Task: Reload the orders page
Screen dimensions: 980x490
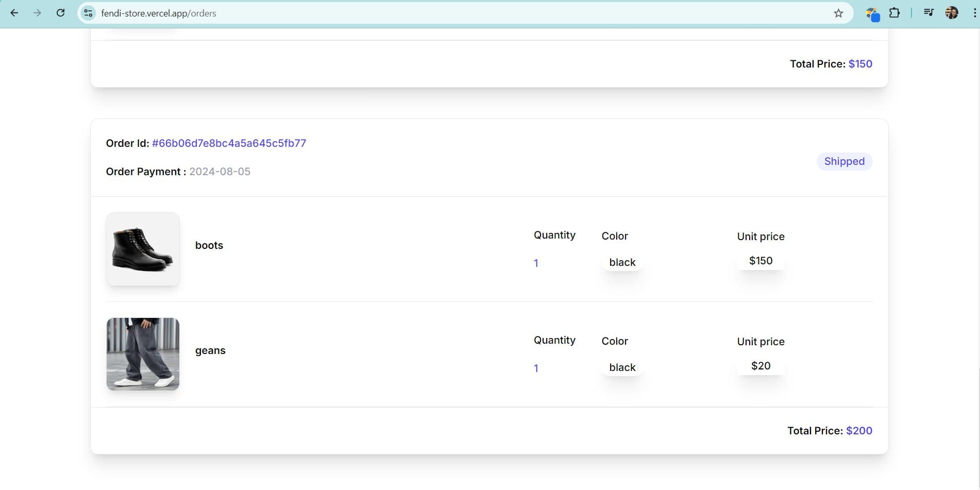Action: 60,13
